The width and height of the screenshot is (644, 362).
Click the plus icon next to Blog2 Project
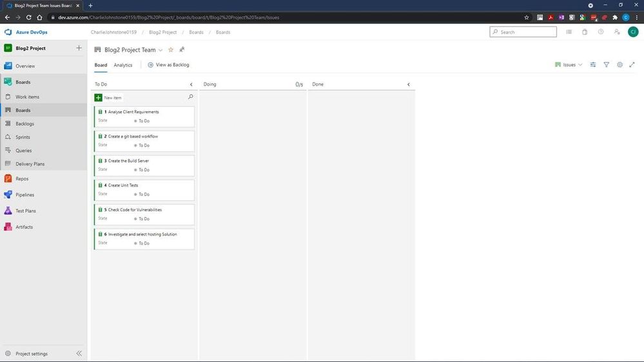point(79,48)
